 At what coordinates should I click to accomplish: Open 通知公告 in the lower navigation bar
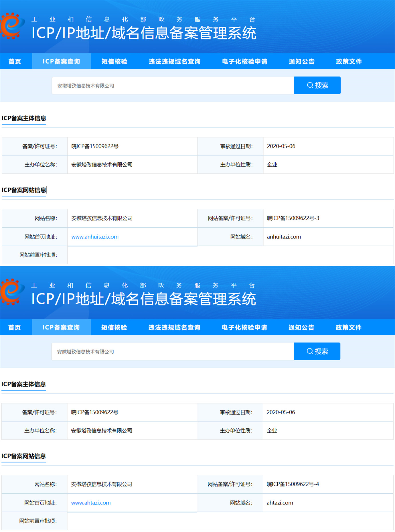301,328
